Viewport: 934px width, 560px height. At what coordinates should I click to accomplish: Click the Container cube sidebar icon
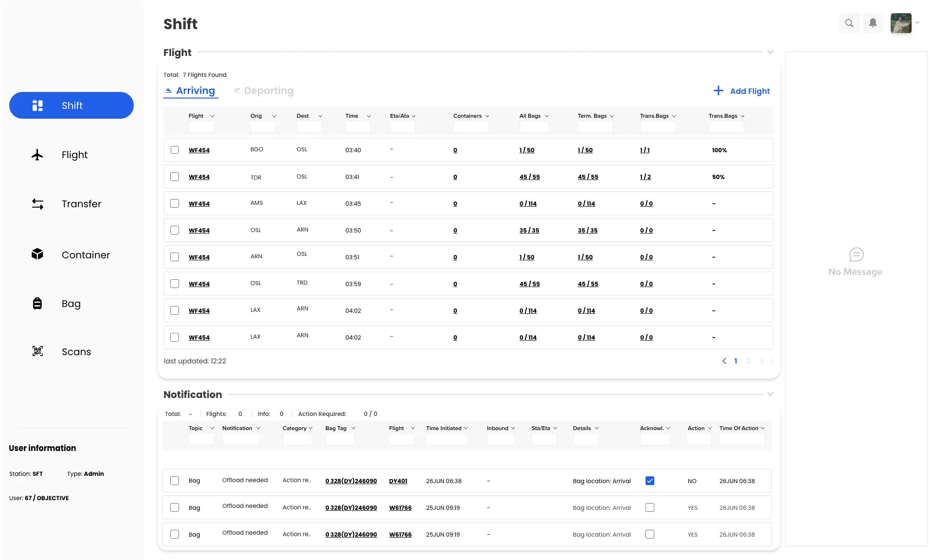point(37,254)
